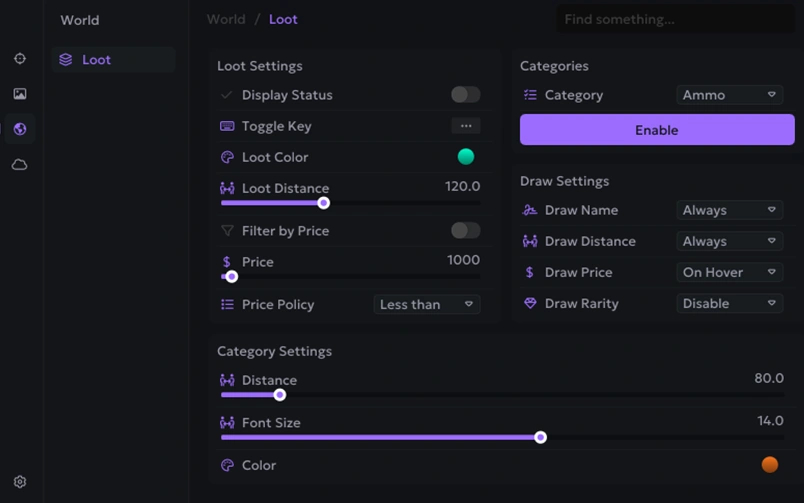Select the globe World icon in the sidebar
Viewport: 804px width, 503px height.
20,129
